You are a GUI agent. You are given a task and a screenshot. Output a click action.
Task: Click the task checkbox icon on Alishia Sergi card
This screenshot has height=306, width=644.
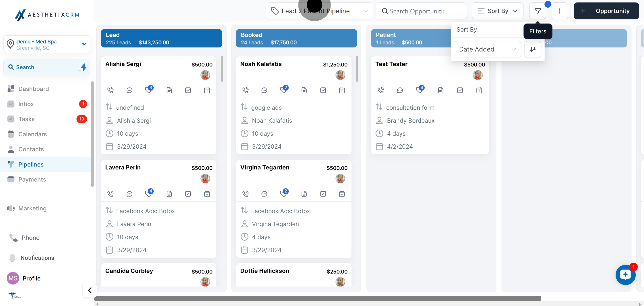[188, 90]
